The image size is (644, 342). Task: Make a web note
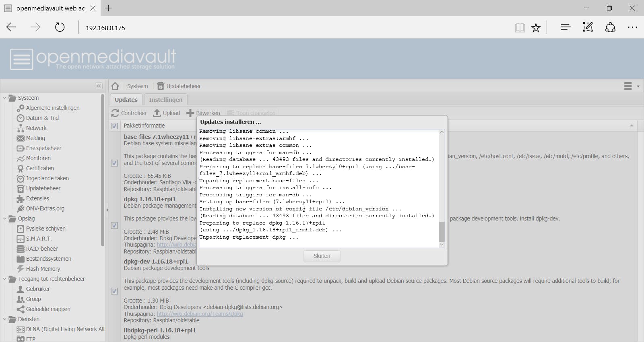point(588,27)
